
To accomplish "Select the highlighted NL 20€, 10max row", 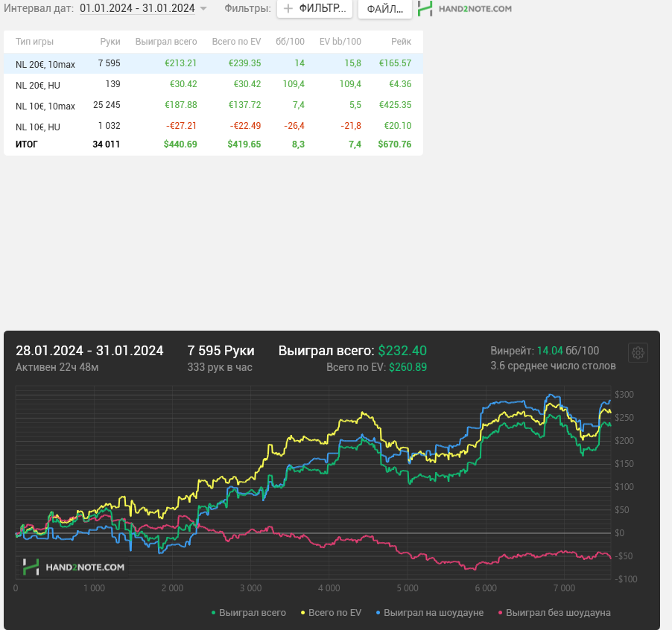I will [x=213, y=63].
